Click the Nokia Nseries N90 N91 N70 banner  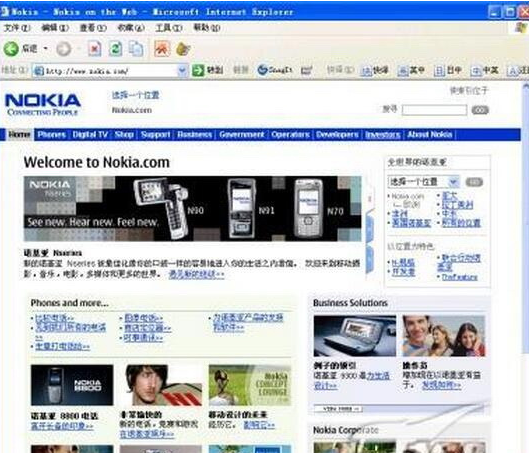(192, 208)
